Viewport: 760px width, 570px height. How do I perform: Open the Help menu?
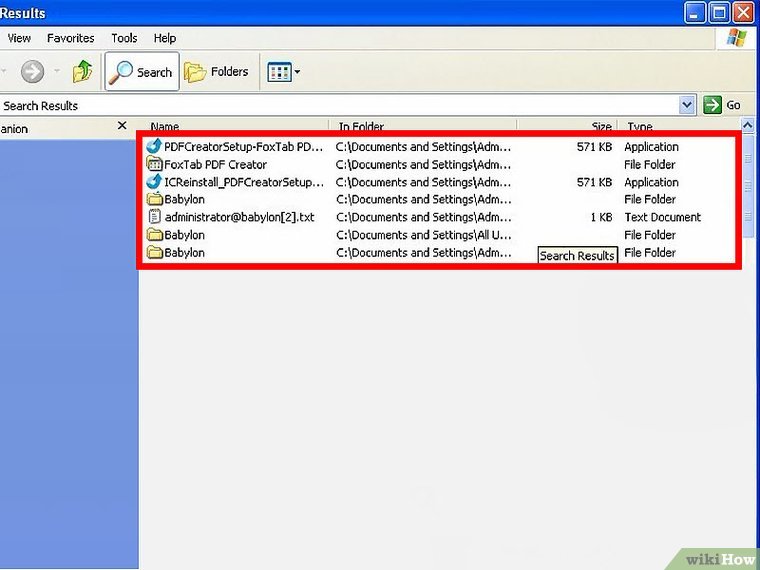pos(164,38)
